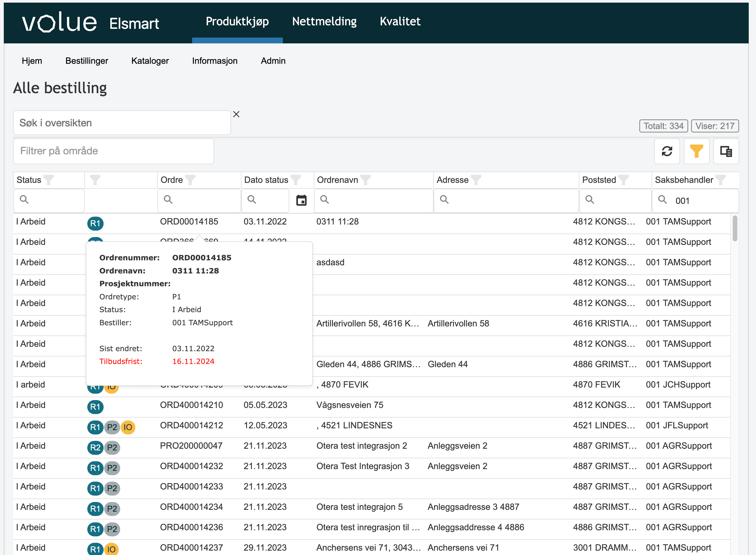756x555 pixels.
Task: Click the Poststed column filter funnel
Action: 623,180
